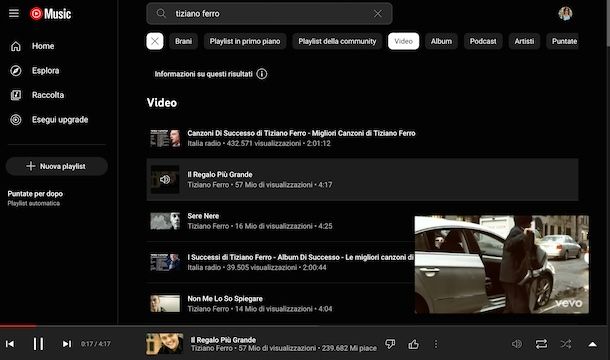Remove the active search filter
The image size is (610, 360).
[x=155, y=41]
